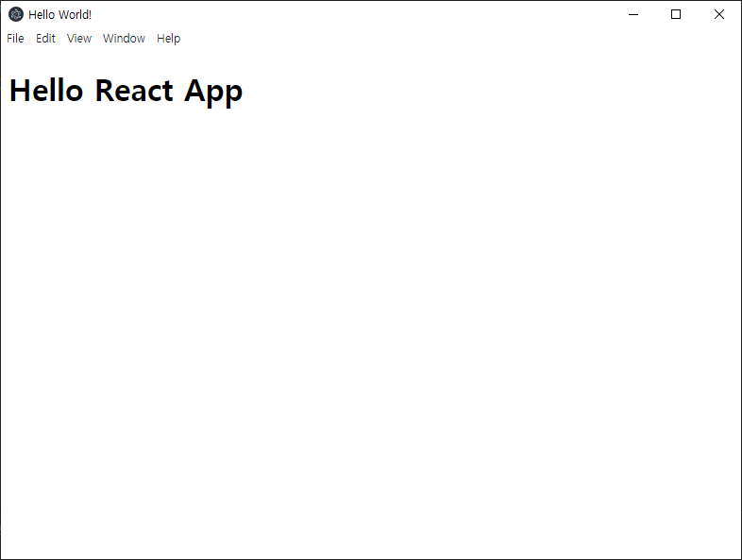Click the 'Hello React App' heading
742x560 pixels.
[126, 91]
